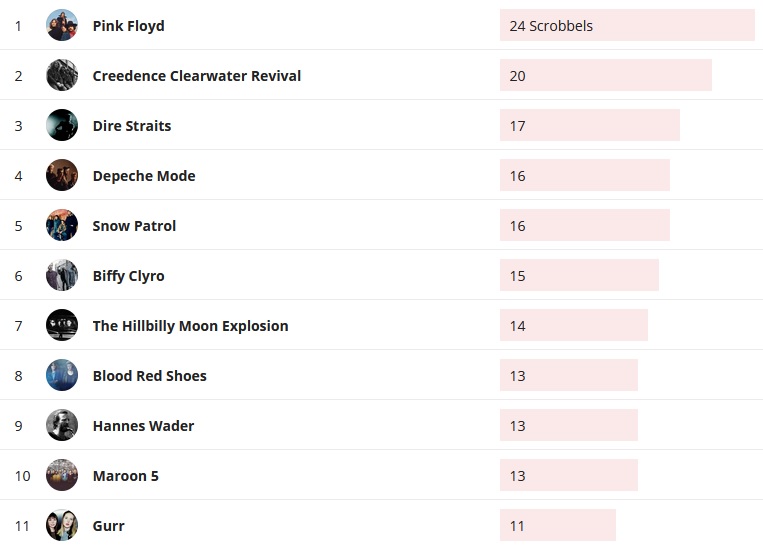
Task: Click The Hillbilly Moon Explosion avatar
Action: click(x=62, y=325)
